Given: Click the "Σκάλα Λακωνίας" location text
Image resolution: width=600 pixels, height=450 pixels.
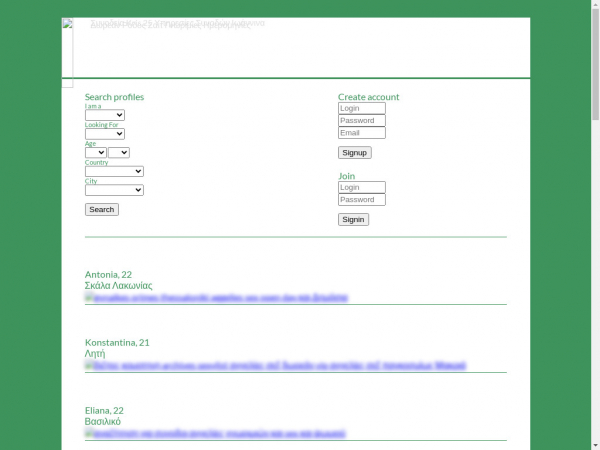Looking at the screenshot, I should pyautogui.click(x=119, y=285).
